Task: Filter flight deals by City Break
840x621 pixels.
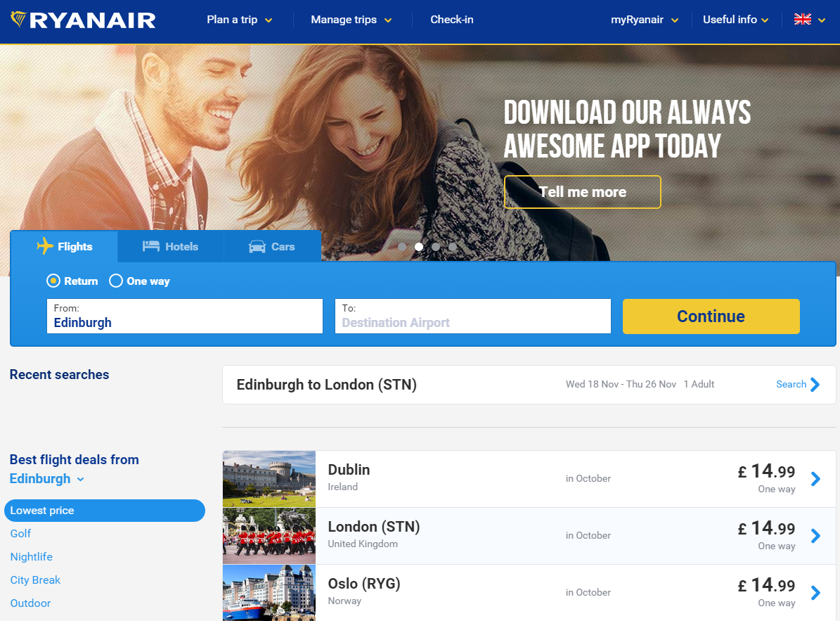Action: click(35, 580)
